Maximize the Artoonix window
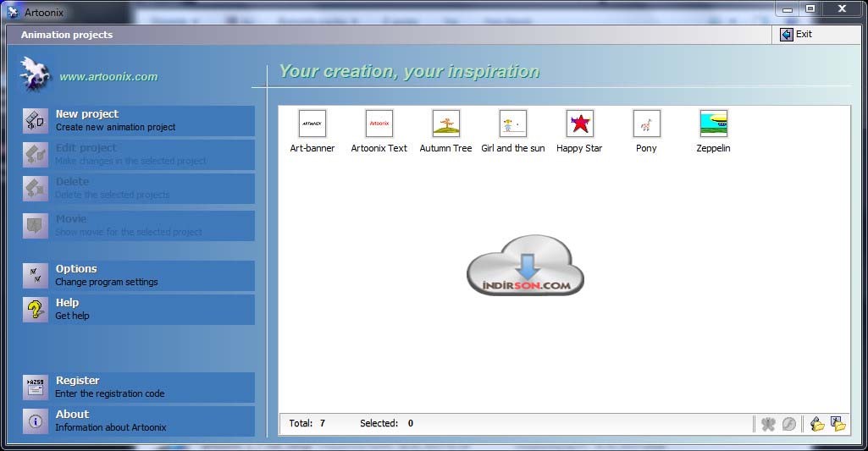This screenshot has width=868, height=451. [x=810, y=8]
